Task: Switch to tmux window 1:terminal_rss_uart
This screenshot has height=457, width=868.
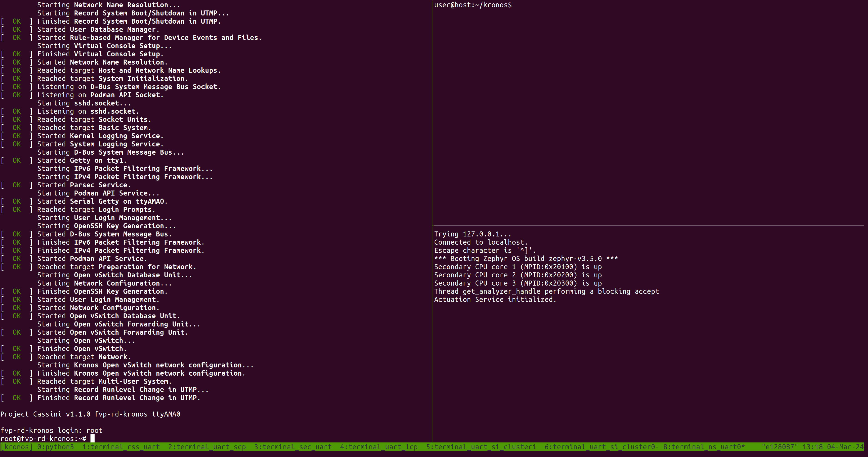Action: point(121,447)
